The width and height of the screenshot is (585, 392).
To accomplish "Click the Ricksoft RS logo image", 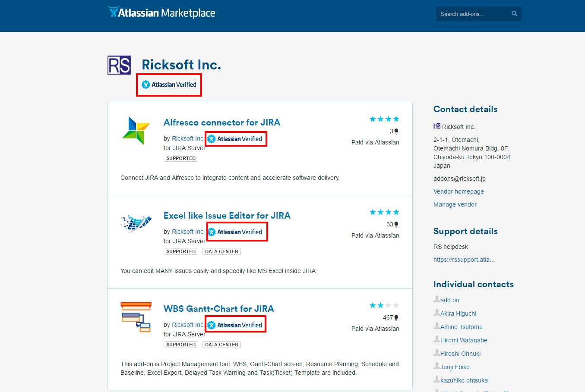I will click(x=119, y=65).
